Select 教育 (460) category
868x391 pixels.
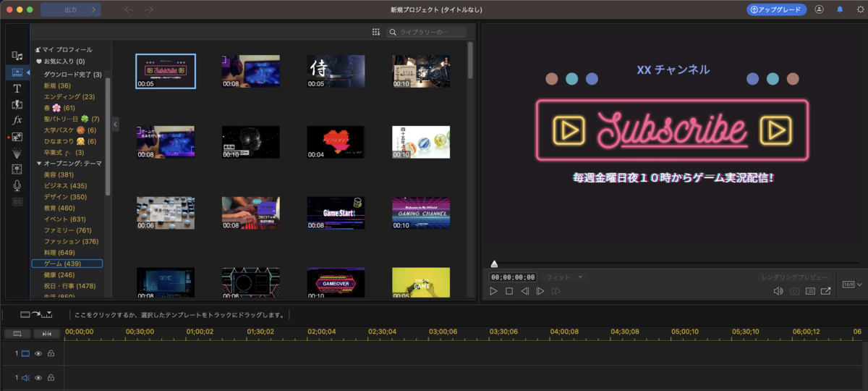coord(59,208)
